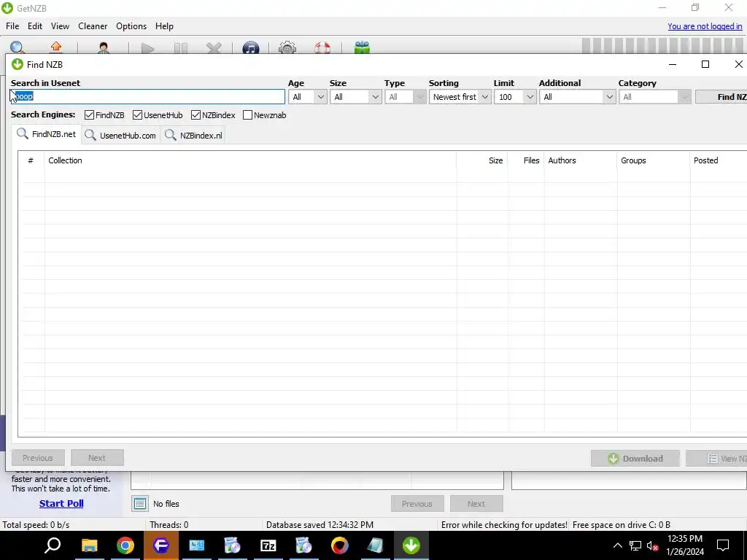Screen dimensions: 747x560
Task: Open the notifications center icon
Action: (723, 545)
